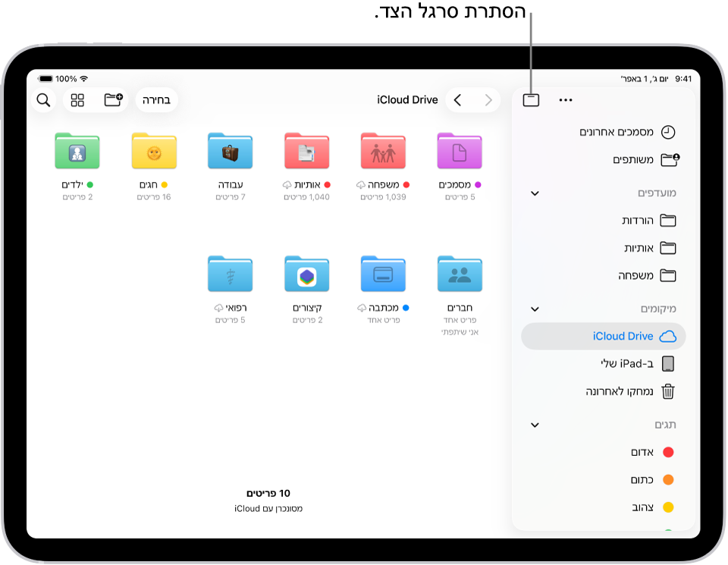Image resolution: width=728 pixels, height=565 pixels.
Task: Open the עבודה folder
Action: coord(230,150)
